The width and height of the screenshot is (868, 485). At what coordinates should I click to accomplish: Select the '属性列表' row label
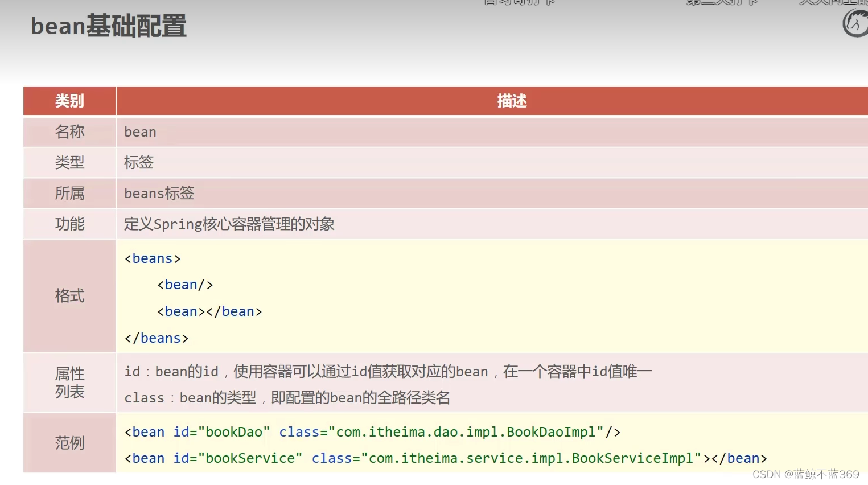click(x=69, y=383)
